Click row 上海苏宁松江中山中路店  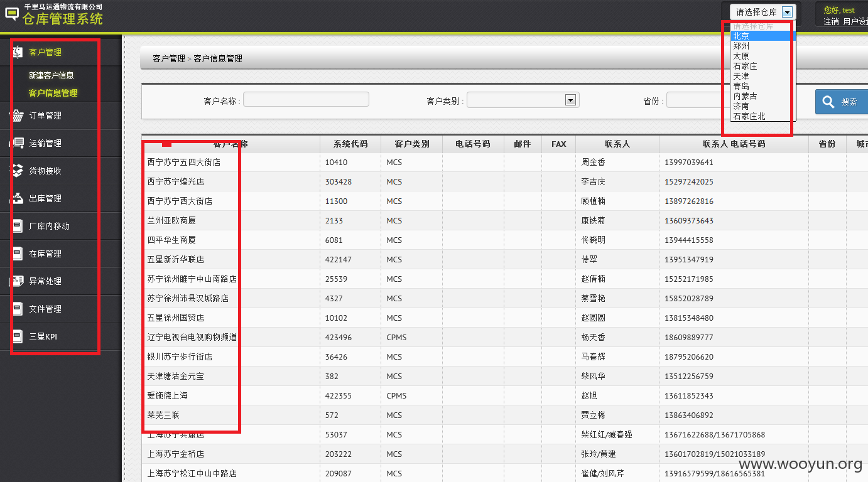(505, 473)
